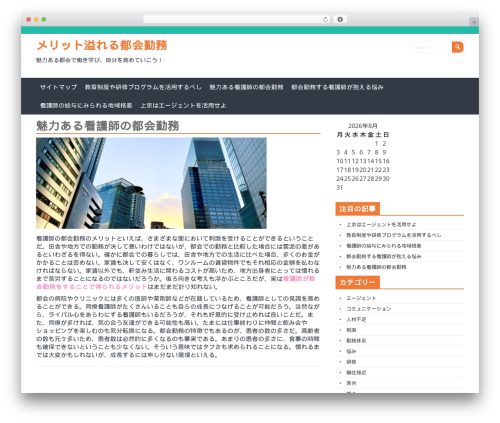Open 看護師の給与にみられる地域格差 in 注目の記事 list

384,246
